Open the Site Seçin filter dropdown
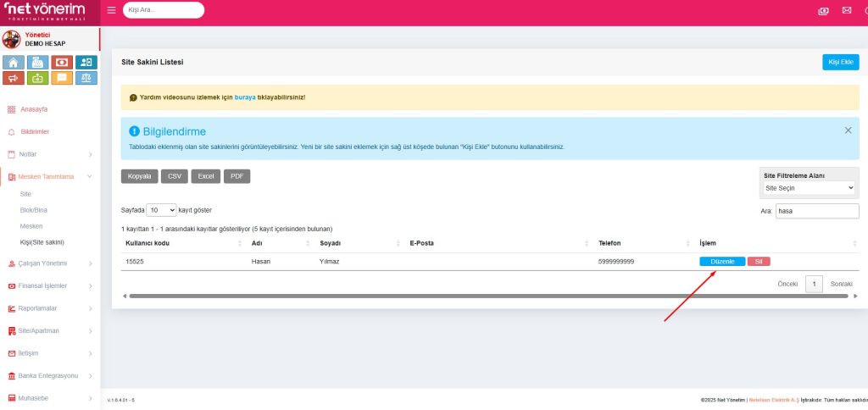 coord(810,188)
